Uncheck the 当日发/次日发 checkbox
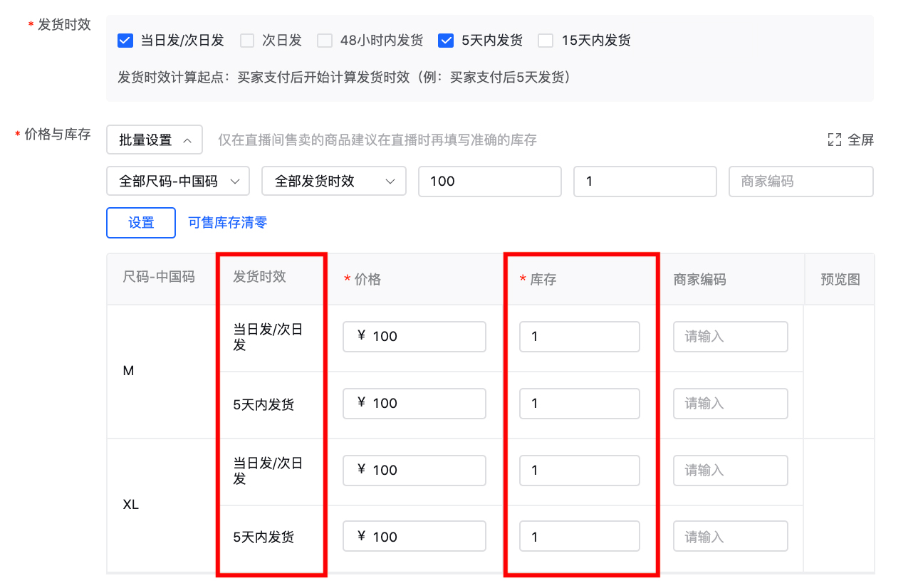 point(125,41)
